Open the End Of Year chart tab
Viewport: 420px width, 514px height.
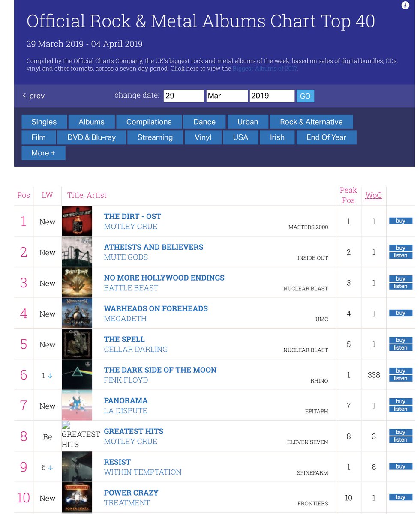point(326,137)
